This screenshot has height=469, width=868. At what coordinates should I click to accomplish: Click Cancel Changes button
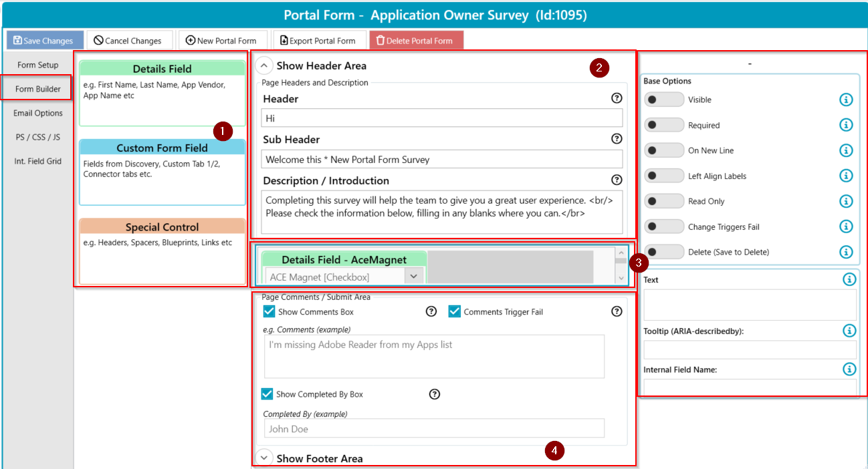129,40
